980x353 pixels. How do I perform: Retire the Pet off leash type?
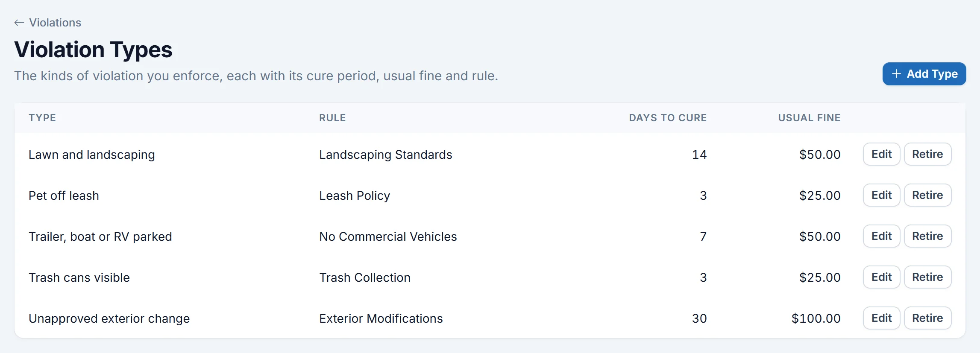tap(927, 195)
